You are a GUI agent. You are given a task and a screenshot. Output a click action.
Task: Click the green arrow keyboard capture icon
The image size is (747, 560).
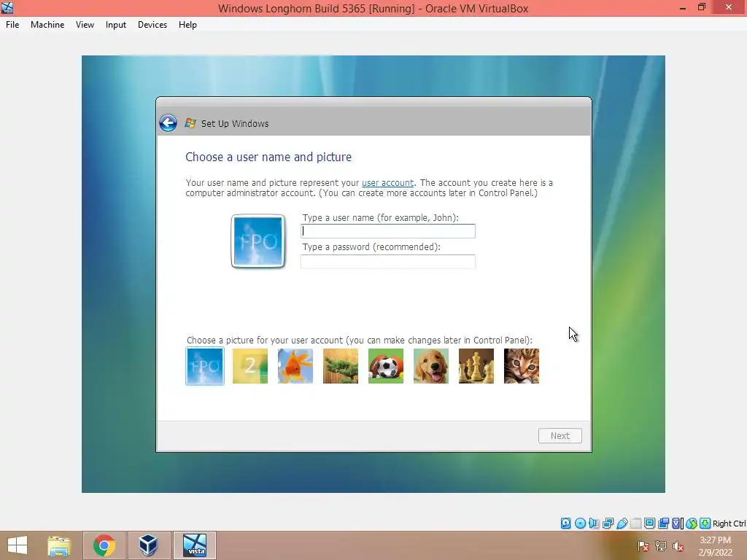tap(705, 524)
